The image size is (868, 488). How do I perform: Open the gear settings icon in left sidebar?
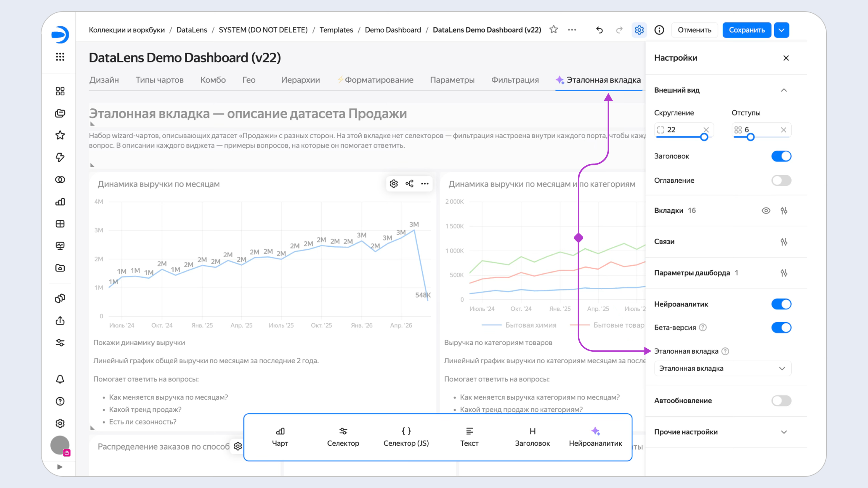click(60, 423)
